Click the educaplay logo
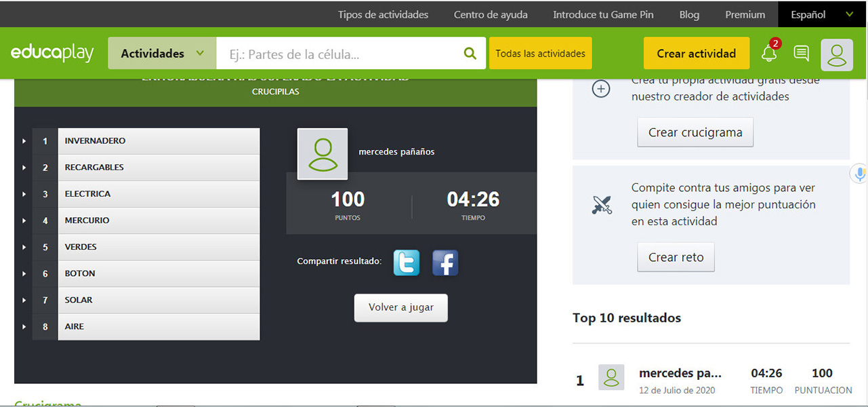Screen dimensions: 868x407 (52, 54)
